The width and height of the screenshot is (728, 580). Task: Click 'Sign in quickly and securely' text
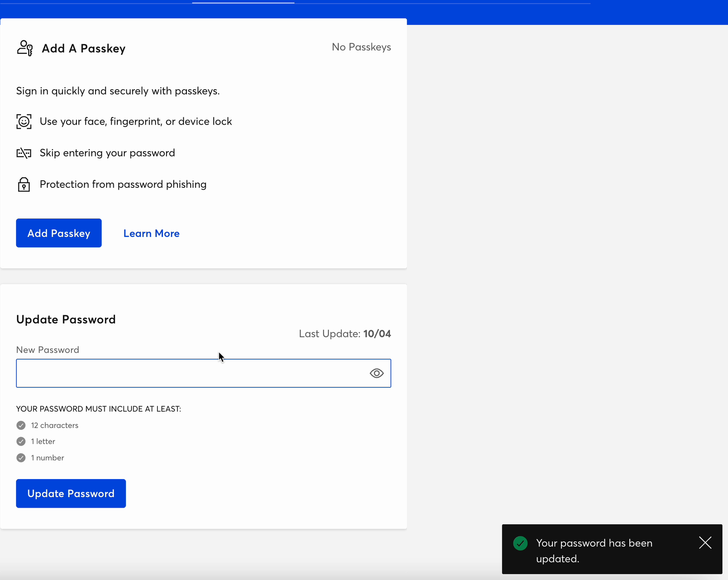point(118,91)
